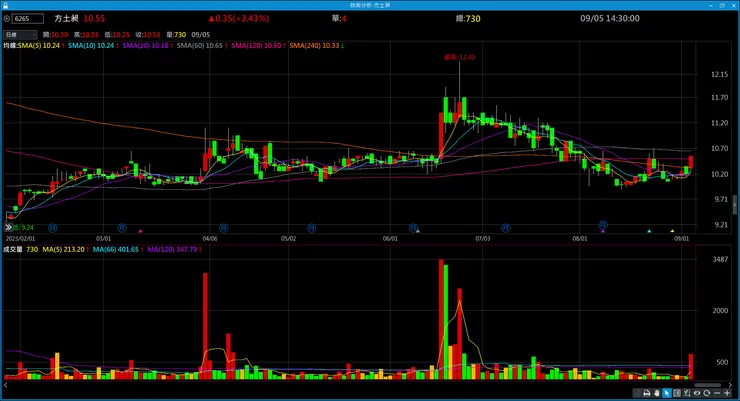
Task: Select the hand pan tool
Action: click(x=657, y=393)
